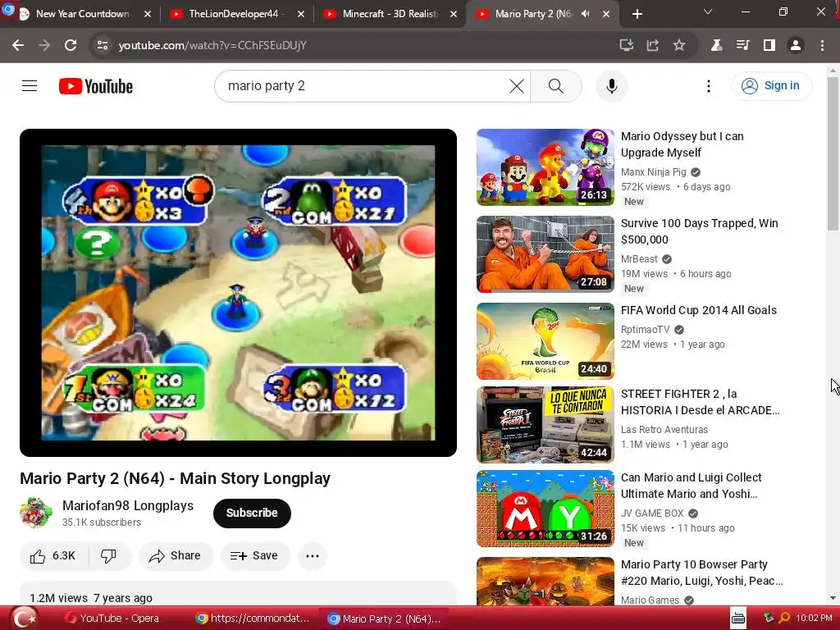Subscribe to Mariofan98 Longplays
The width and height of the screenshot is (840, 630).
pos(252,513)
